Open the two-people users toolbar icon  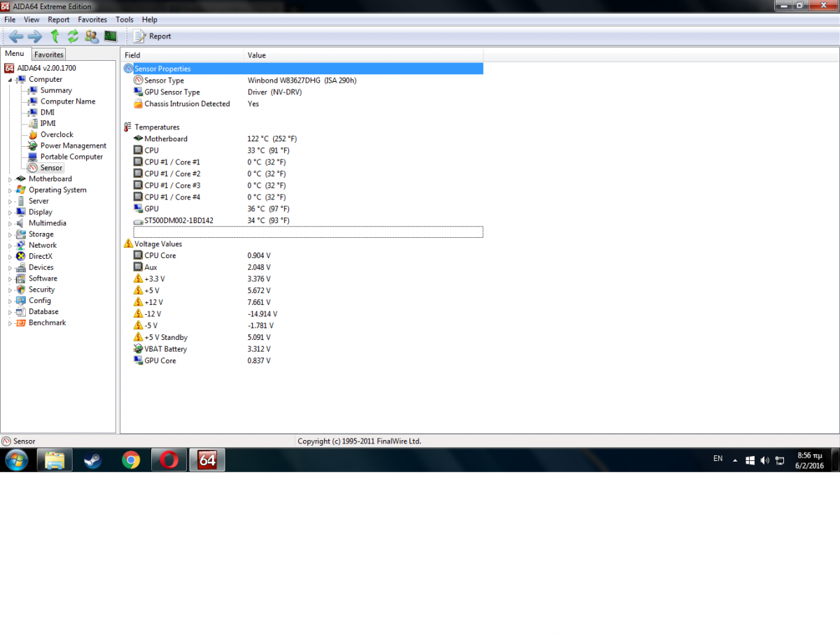coord(92,36)
